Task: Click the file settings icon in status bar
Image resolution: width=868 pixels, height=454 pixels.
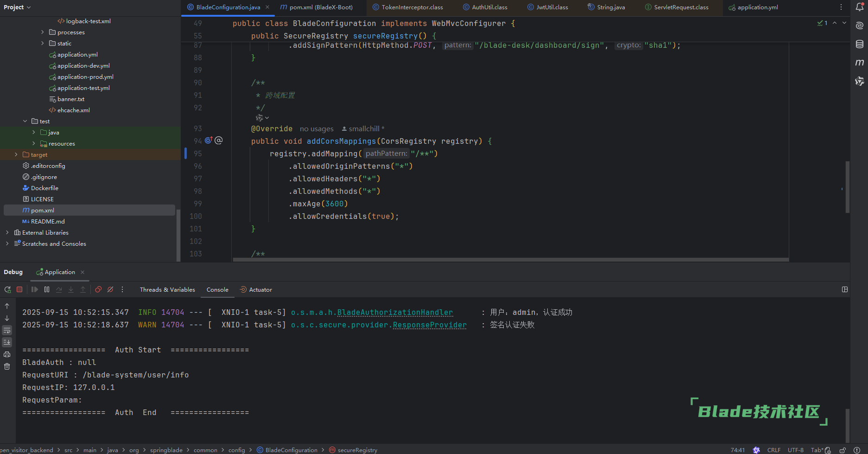Action: click(x=828, y=450)
